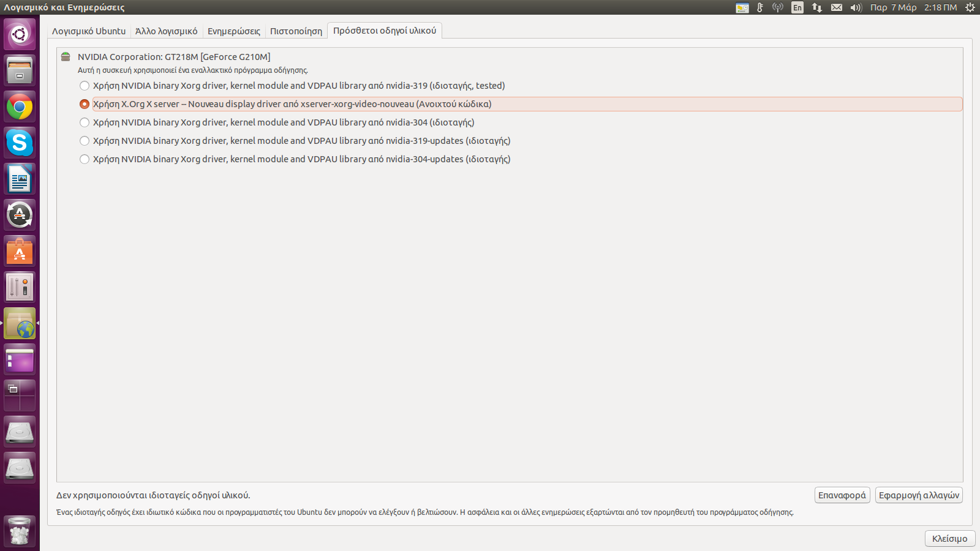This screenshot has width=980, height=551.
Task: Select the nvidia-319 tested driver option
Action: pyautogui.click(x=293, y=86)
